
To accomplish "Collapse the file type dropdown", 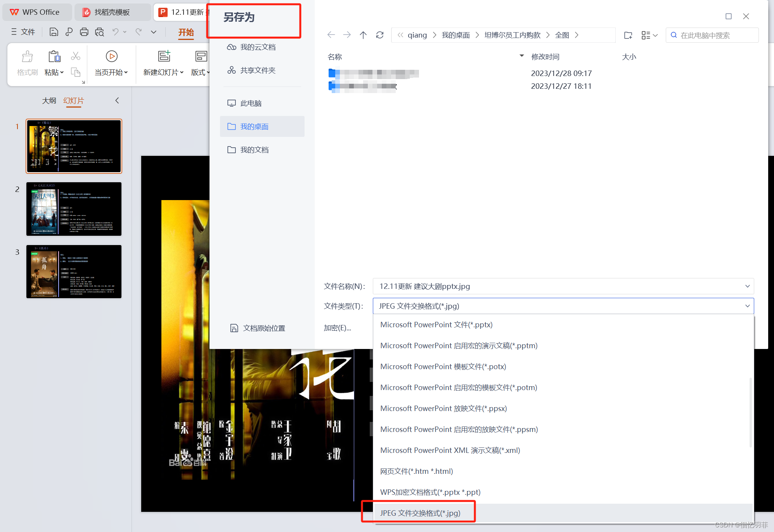I will pos(747,306).
